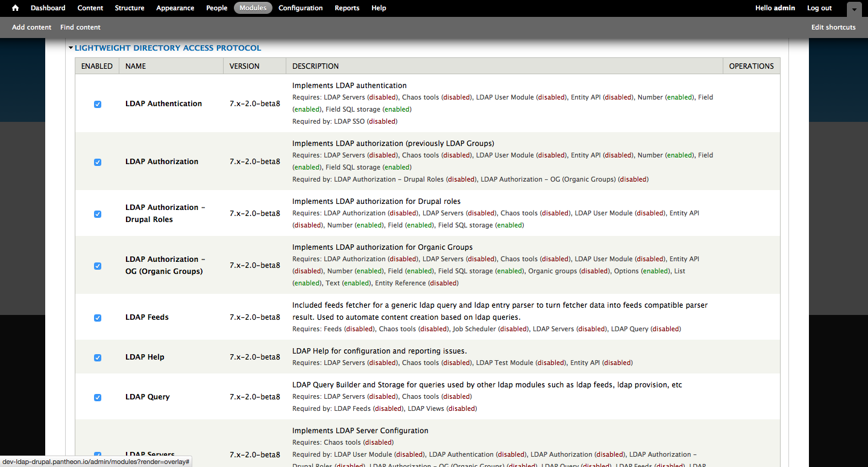Screen dimensions: 868x467
Task: Click 'Required by: LDAP SSO (disabled)' text
Action: (345, 121)
